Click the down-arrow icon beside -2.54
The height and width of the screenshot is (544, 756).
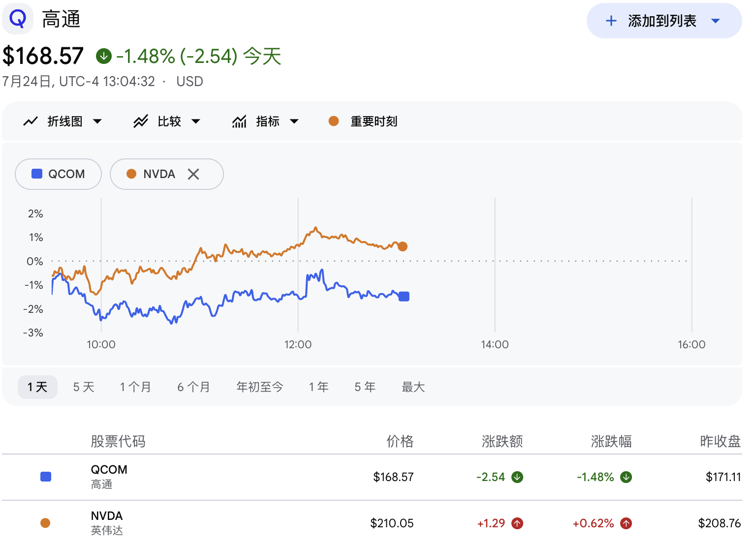tap(517, 477)
